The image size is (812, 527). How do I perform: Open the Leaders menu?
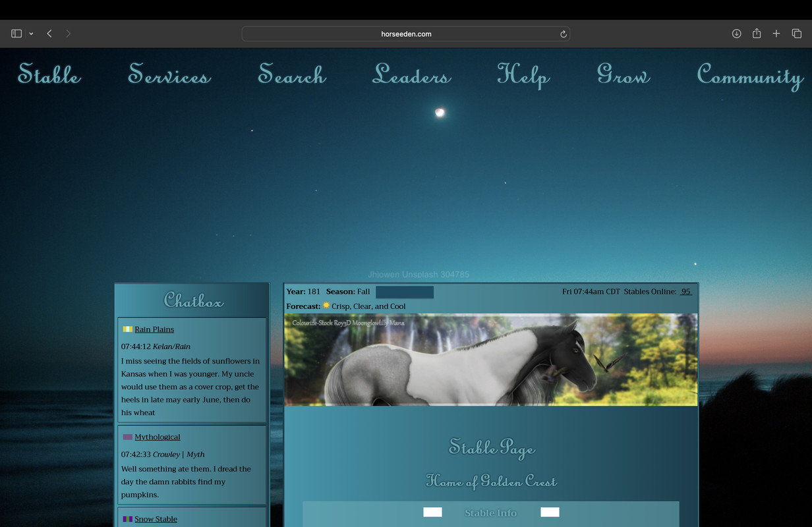click(412, 74)
